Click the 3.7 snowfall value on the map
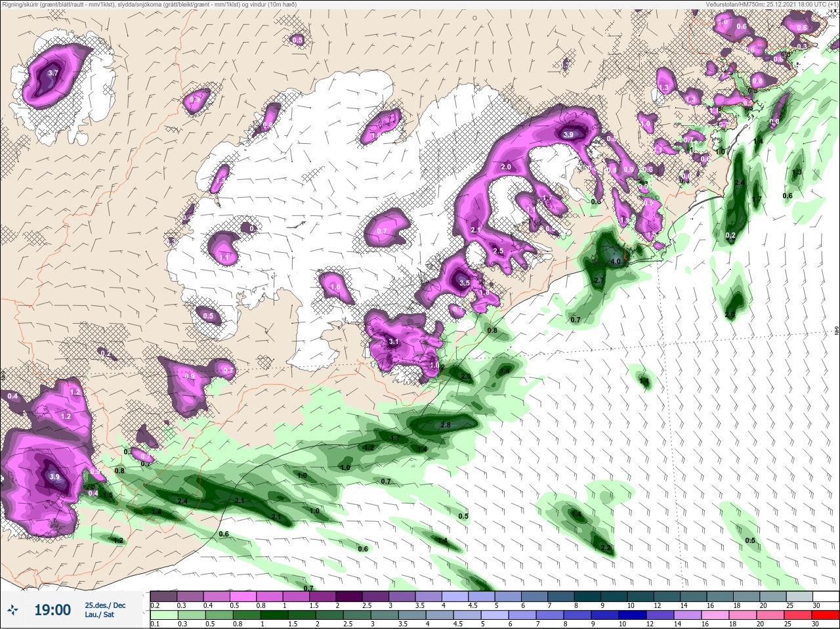The image size is (840, 629). 54,73
